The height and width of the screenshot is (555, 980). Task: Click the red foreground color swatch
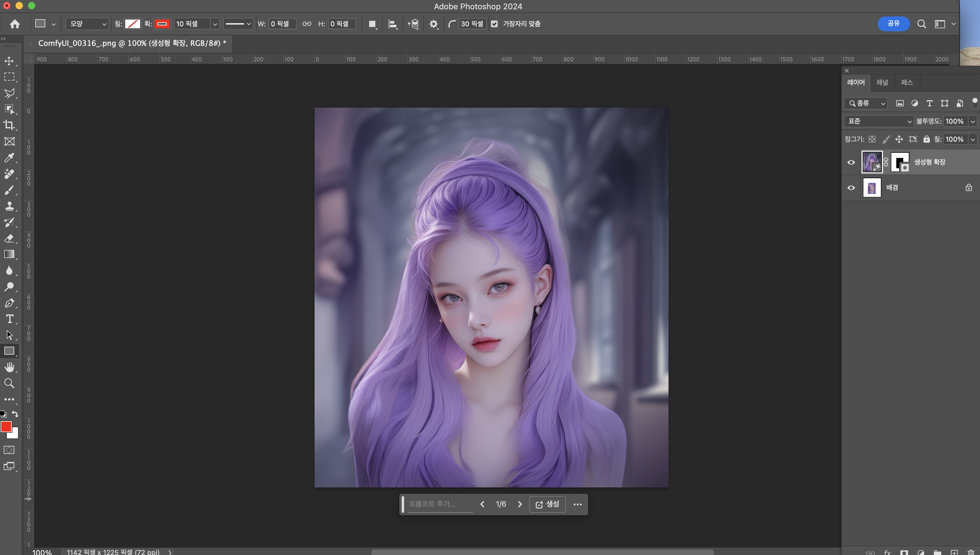coord(6,426)
